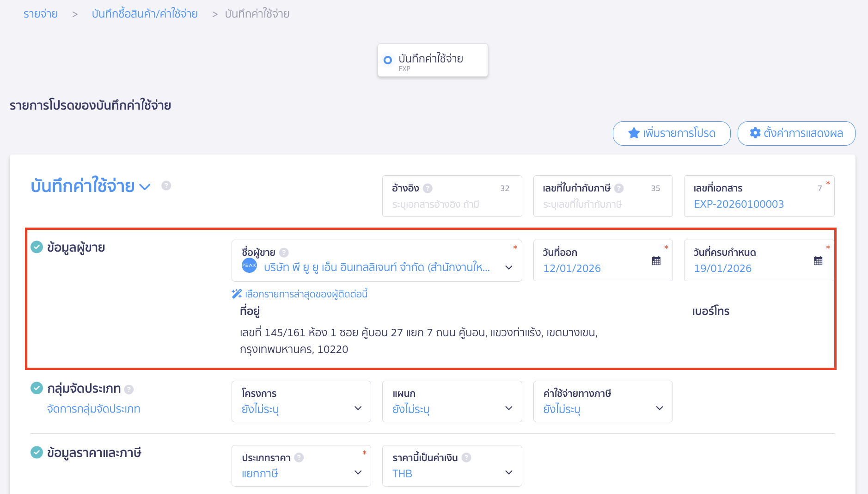Click check circle next to กลุ่มจัดประเภท section
868x494 pixels.
(37, 388)
